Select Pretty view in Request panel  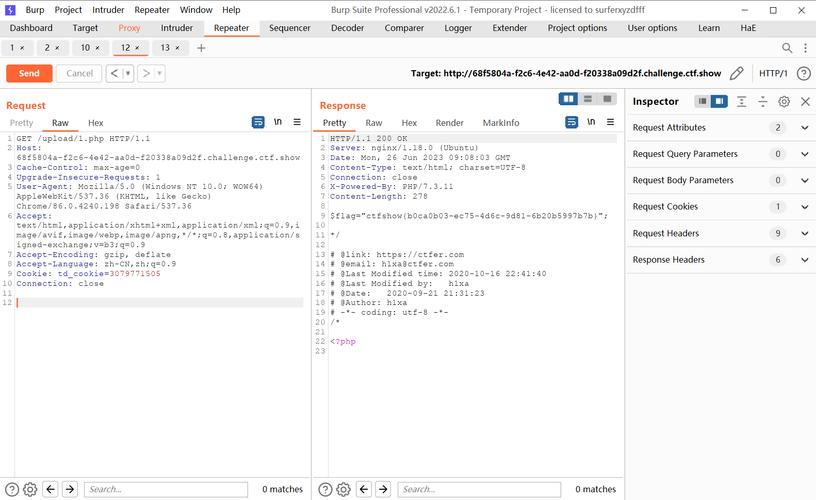21,123
